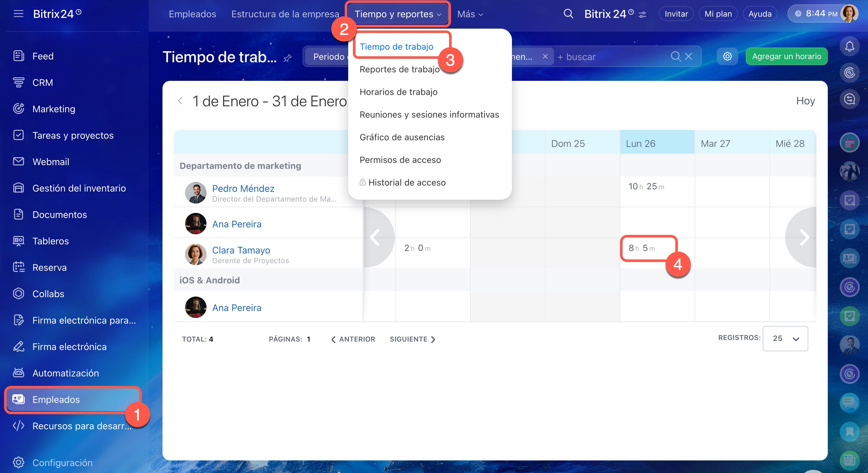Click the notifications bell icon

849,46
